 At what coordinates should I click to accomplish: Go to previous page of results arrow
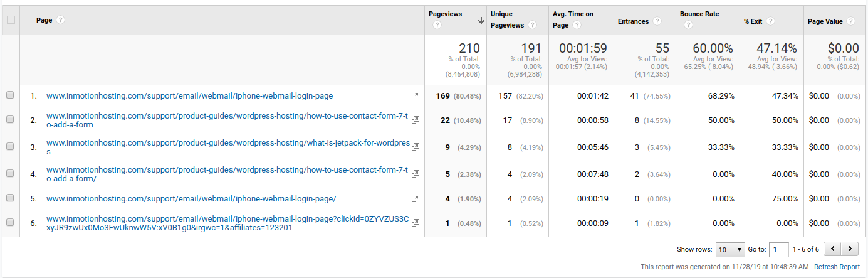point(832,249)
